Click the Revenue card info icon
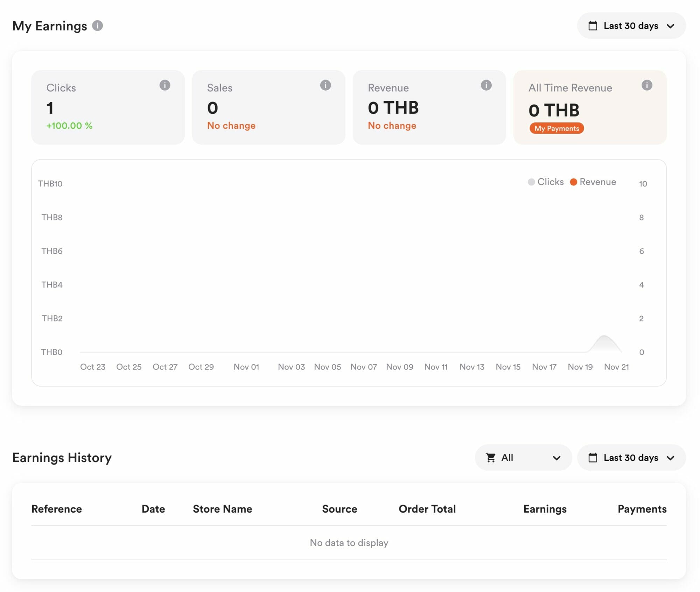This screenshot has width=700, height=592. (486, 85)
